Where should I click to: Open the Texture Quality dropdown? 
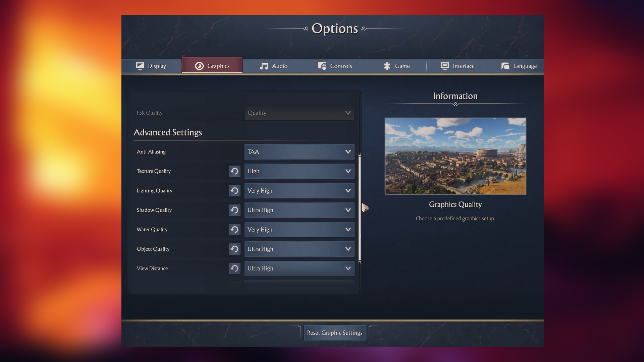[299, 171]
